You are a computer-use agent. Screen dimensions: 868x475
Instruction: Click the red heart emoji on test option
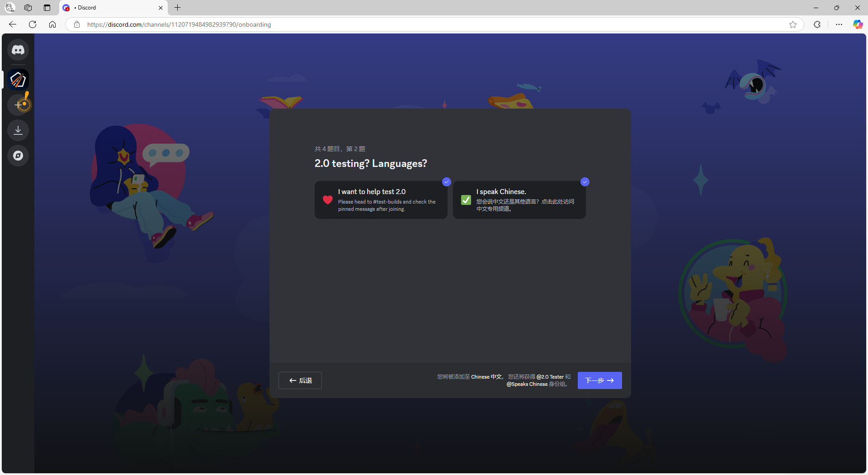coord(328,200)
